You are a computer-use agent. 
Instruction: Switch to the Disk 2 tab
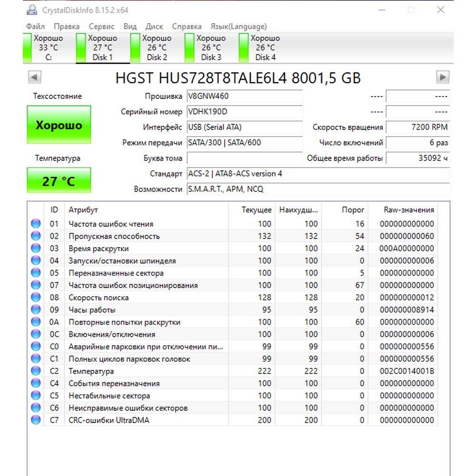coord(157,48)
